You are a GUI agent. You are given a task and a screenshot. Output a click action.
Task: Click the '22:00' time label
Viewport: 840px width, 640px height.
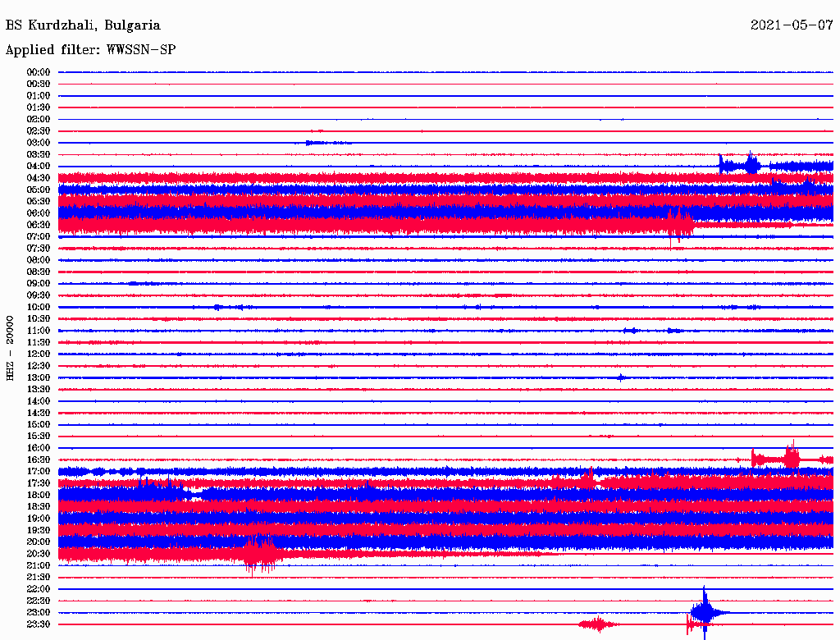(x=39, y=589)
